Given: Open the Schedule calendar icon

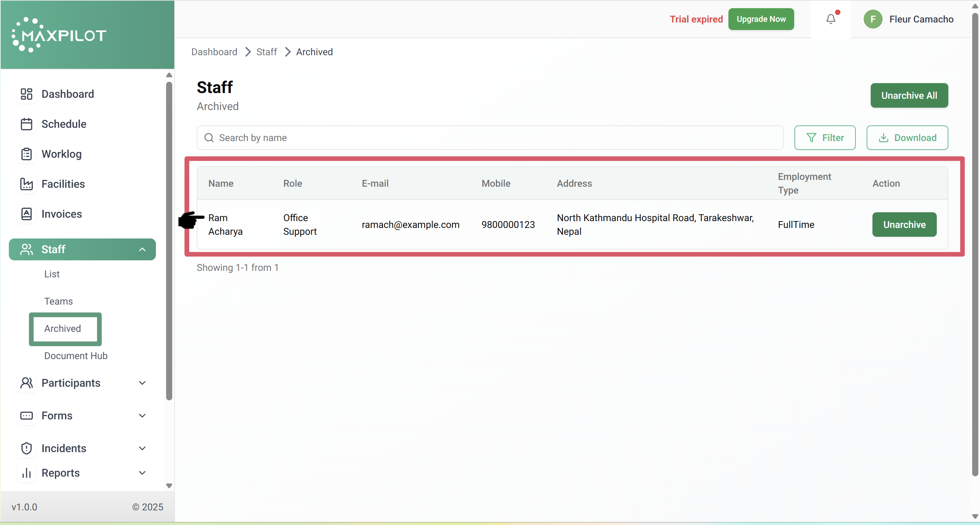Looking at the screenshot, I should click(26, 124).
